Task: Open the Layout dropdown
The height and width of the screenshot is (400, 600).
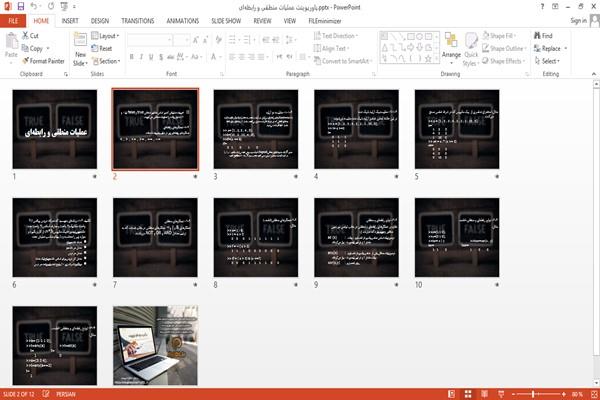Action: [105, 36]
